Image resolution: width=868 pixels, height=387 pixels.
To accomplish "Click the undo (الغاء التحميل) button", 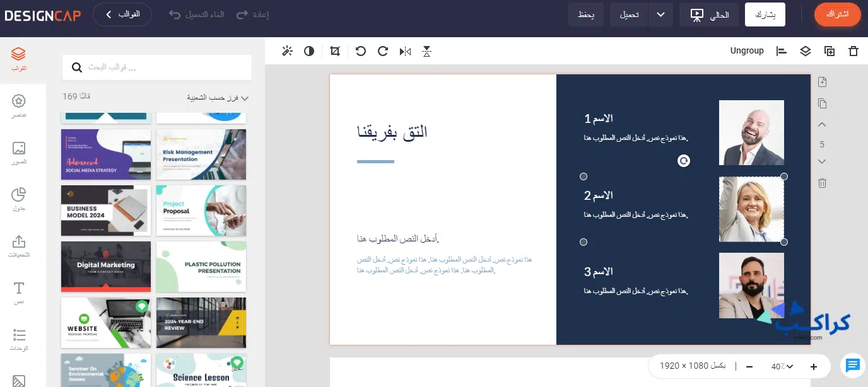I will [x=197, y=14].
